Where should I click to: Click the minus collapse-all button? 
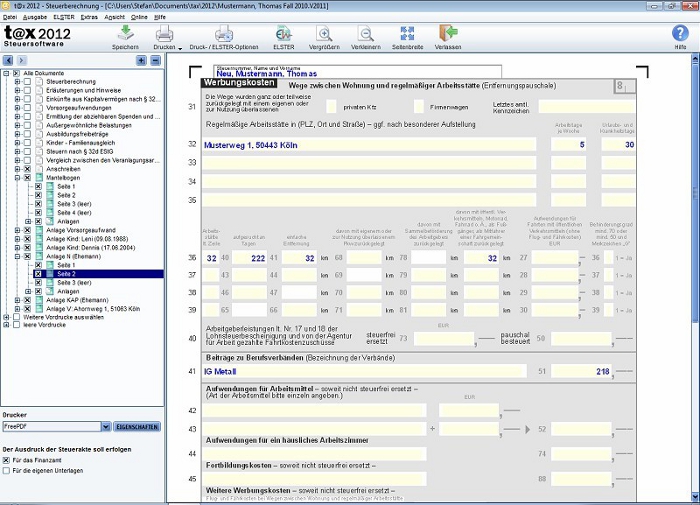pyautogui.click(x=155, y=60)
